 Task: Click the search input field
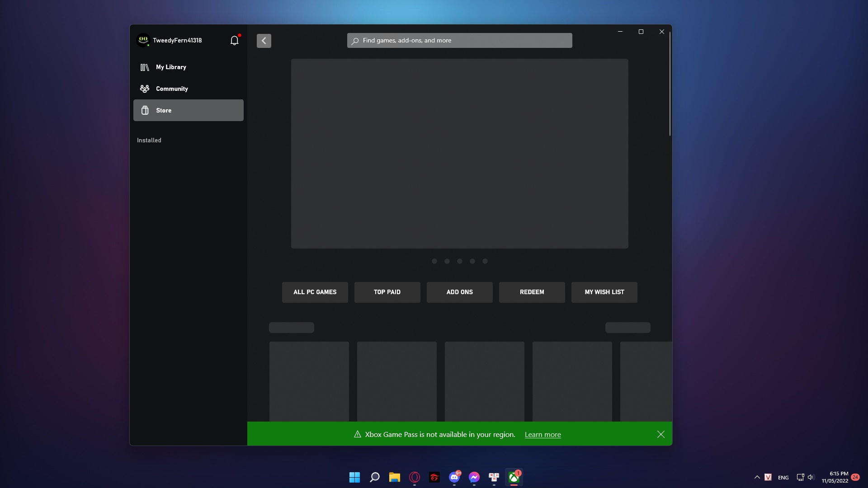coord(459,40)
